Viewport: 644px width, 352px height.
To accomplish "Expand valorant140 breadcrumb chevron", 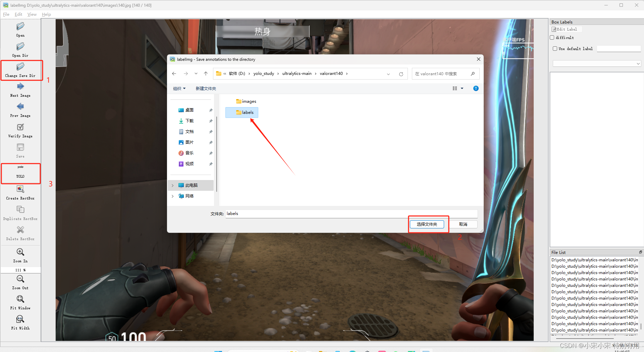I will [x=347, y=74].
